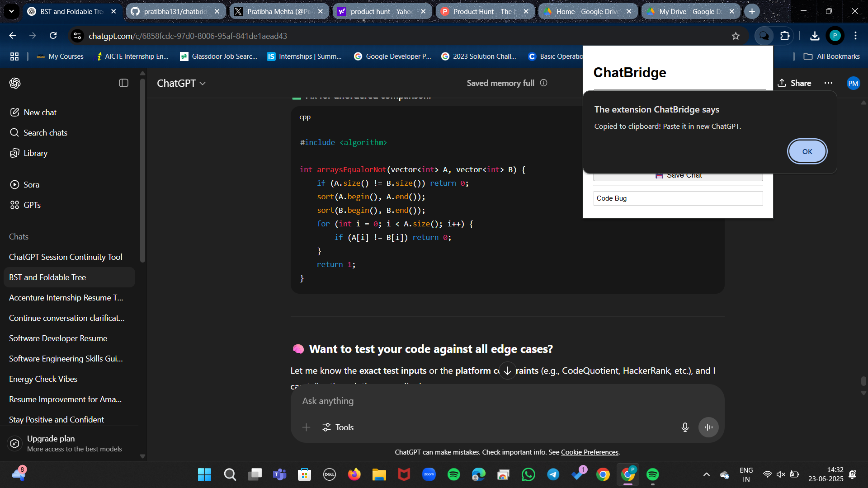The image size is (868, 488).
Task: Click the microphone dictate icon
Action: click(685, 427)
